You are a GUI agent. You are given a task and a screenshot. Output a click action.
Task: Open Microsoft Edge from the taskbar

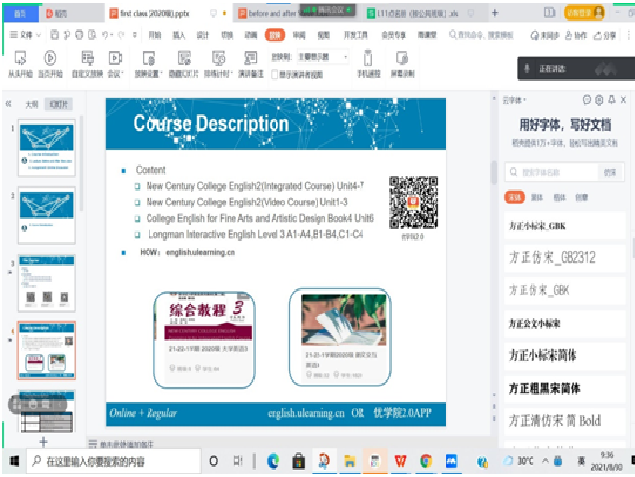(x=273, y=461)
